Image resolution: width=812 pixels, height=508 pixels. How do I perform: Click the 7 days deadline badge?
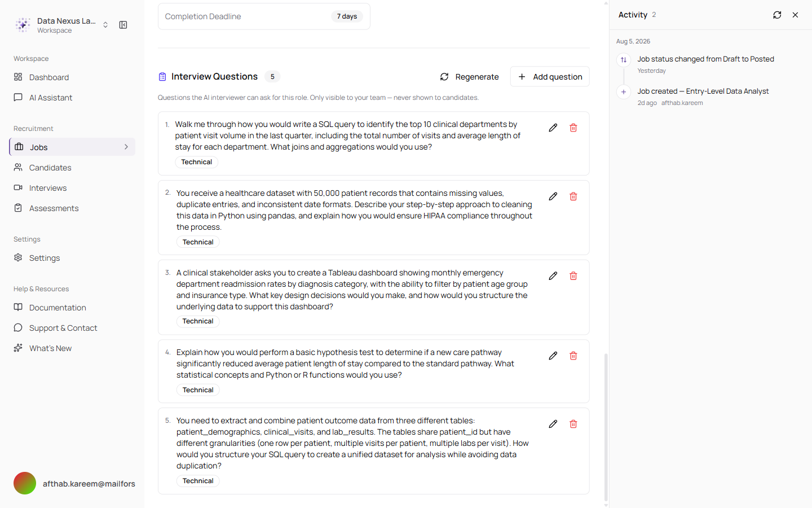point(347,16)
